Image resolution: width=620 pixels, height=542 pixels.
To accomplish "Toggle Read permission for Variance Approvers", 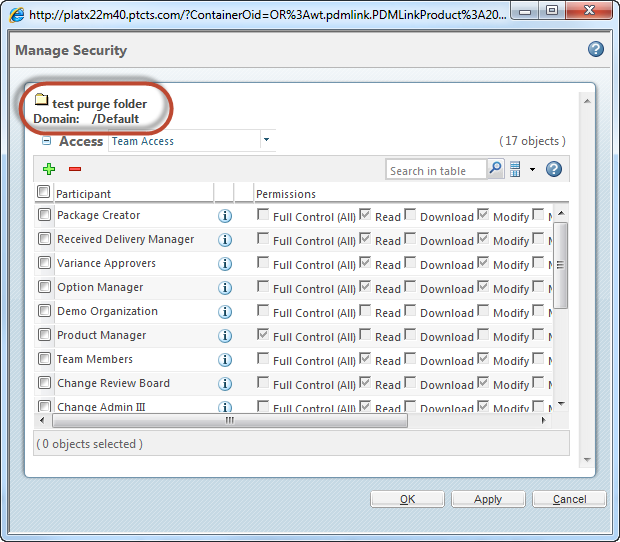I will [x=365, y=262].
